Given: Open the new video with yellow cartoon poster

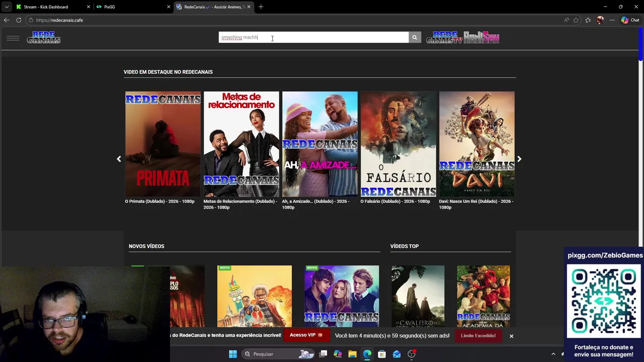Looking at the screenshot, I should pyautogui.click(x=255, y=297).
